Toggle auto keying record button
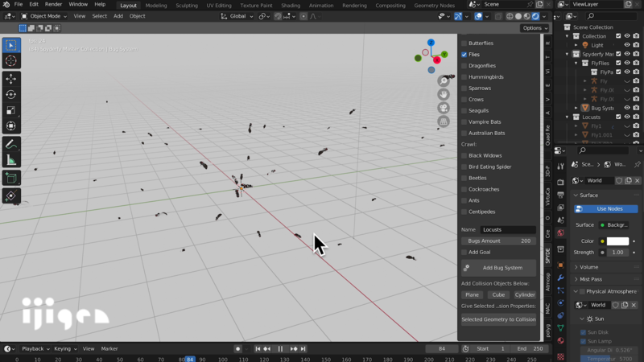 tap(237, 349)
